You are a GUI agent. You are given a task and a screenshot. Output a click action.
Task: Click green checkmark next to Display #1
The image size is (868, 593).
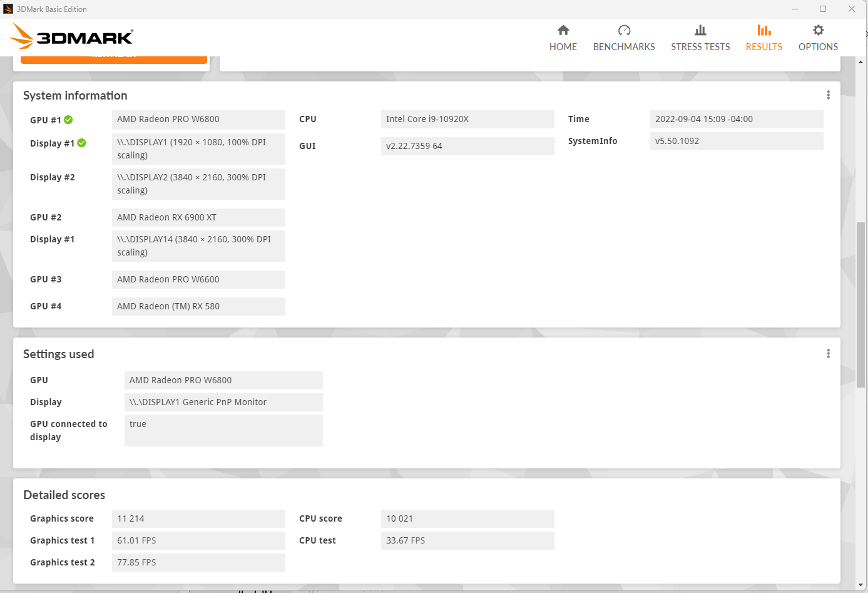pos(81,143)
